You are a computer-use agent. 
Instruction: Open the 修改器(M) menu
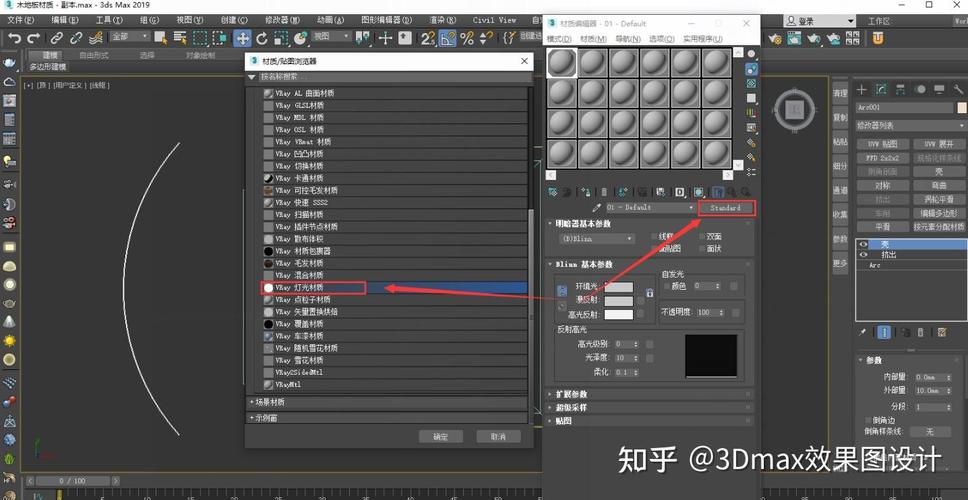[281, 20]
